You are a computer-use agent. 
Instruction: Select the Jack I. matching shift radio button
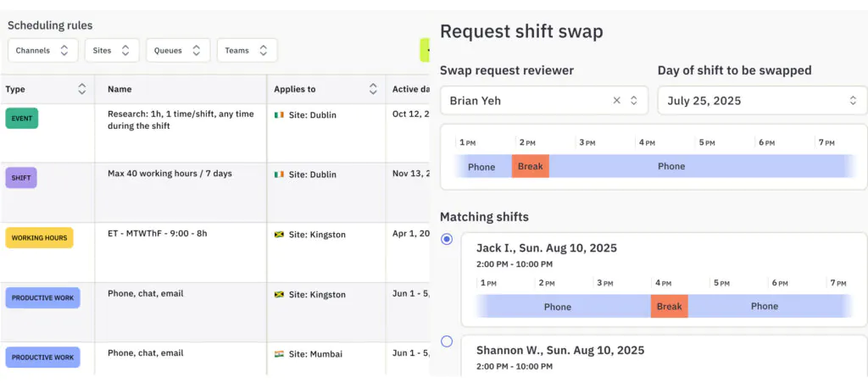[447, 239]
